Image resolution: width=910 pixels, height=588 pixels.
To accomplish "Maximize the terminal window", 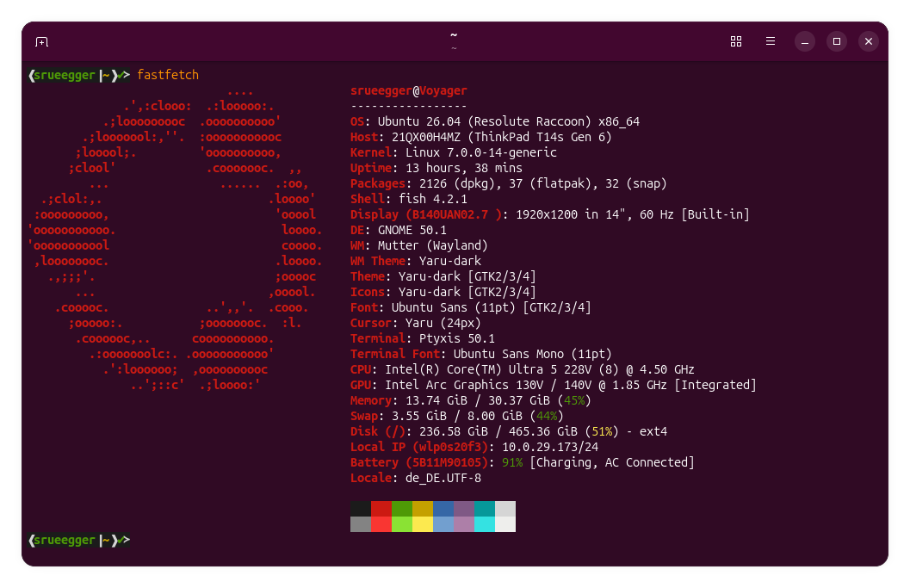I will pyautogui.click(x=836, y=41).
